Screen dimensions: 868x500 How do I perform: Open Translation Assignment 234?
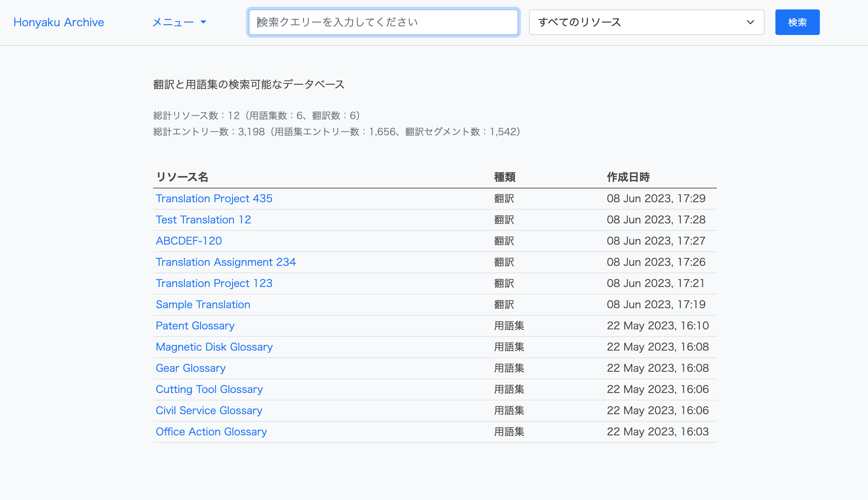coord(226,262)
